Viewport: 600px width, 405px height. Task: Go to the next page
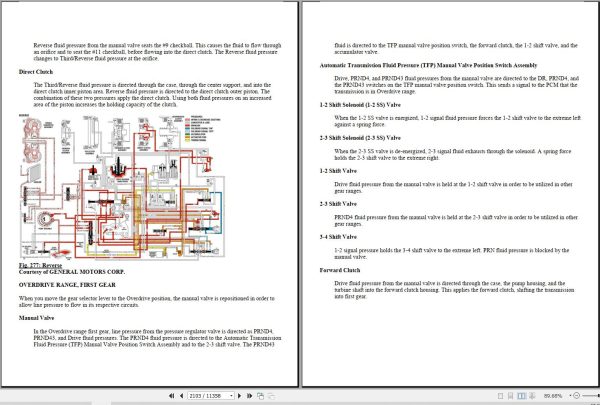pos(240,396)
